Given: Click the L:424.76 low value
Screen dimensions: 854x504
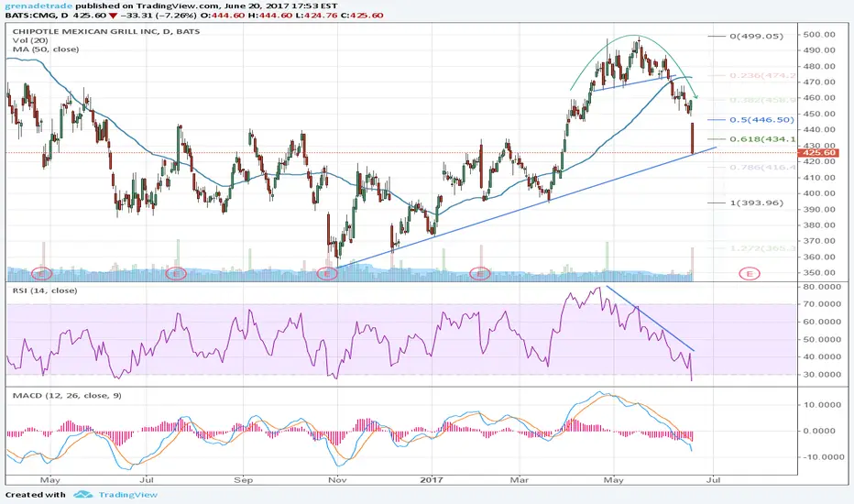Looking at the screenshot, I should pos(317,16).
